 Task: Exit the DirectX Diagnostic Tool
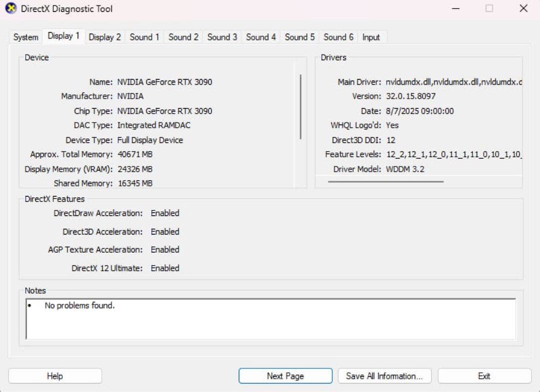tap(484, 376)
